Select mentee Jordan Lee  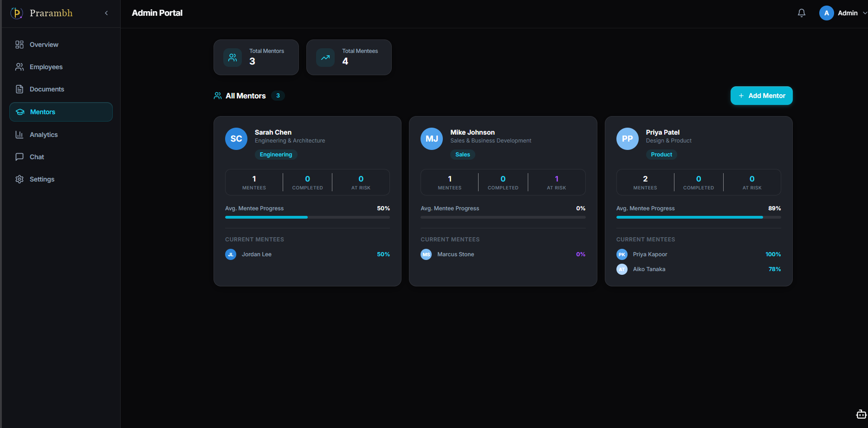257,254
